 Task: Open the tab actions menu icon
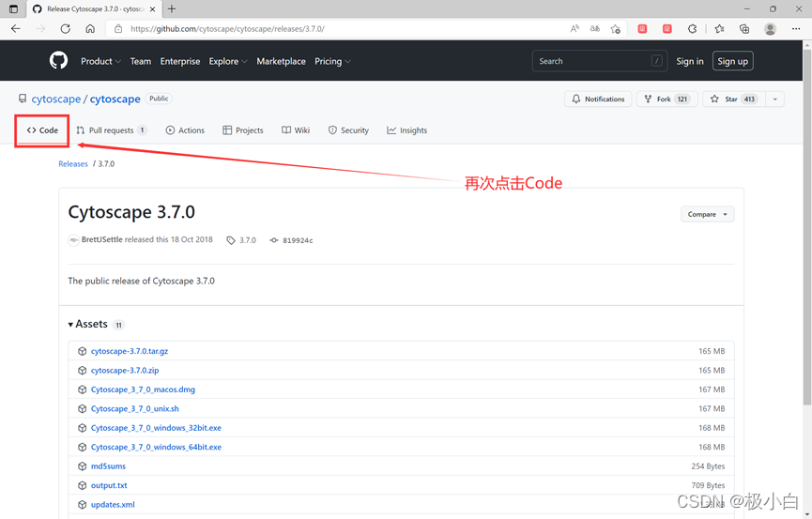[13, 8]
